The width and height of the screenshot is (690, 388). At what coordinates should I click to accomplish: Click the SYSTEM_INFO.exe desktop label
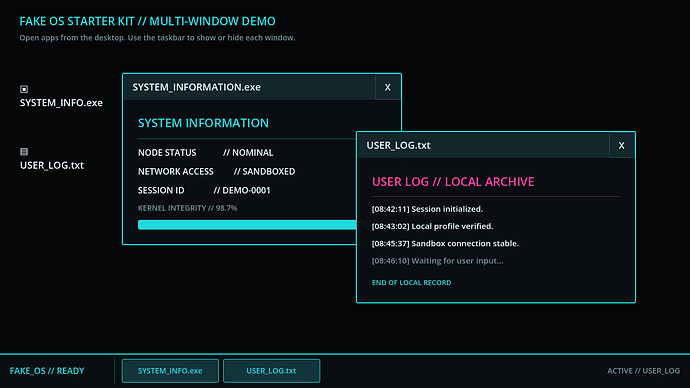point(61,102)
